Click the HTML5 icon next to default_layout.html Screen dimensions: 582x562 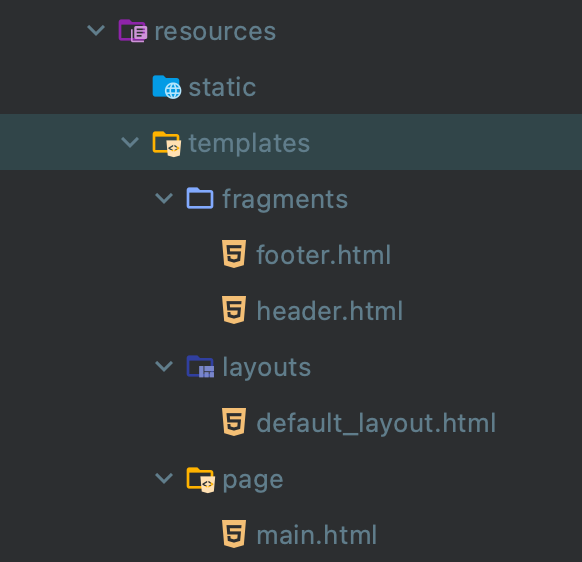[234, 422]
